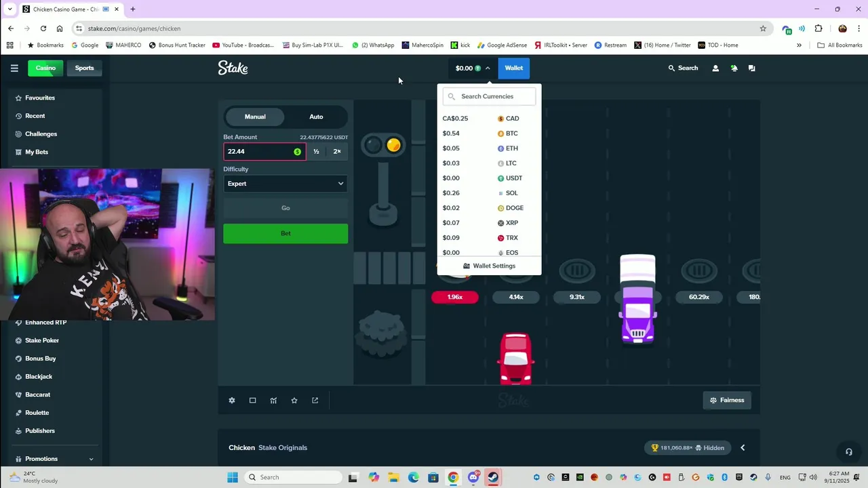The width and height of the screenshot is (868, 488).
Task: Open Steam from the taskbar
Action: [493, 477]
